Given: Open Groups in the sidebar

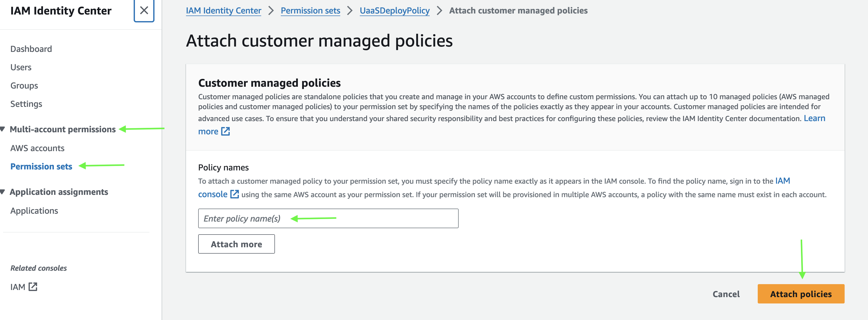Looking at the screenshot, I should pyautogui.click(x=24, y=86).
